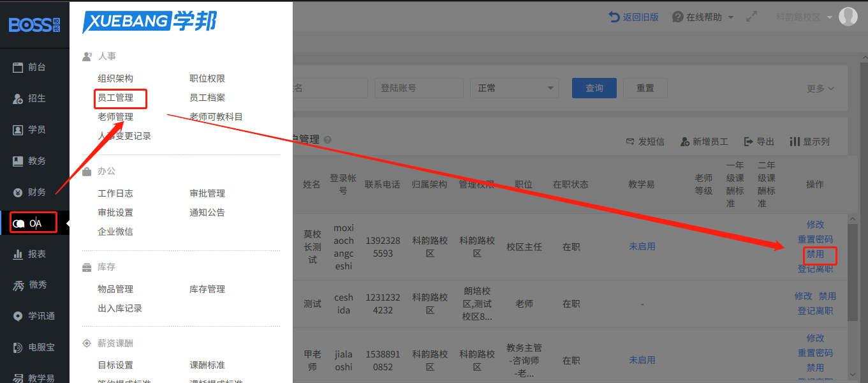Open the 科韵路校区 campus dropdown

pyautogui.click(x=804, y=17)
